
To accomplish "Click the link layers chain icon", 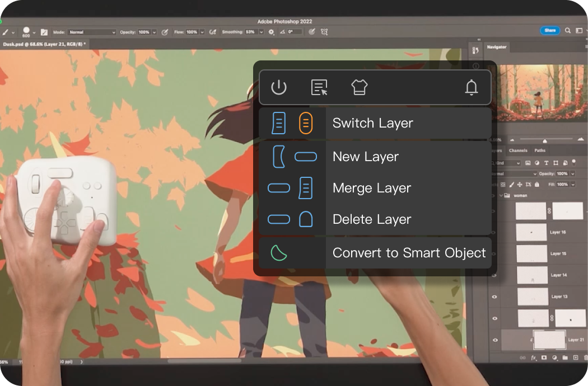I will (522, 357).
